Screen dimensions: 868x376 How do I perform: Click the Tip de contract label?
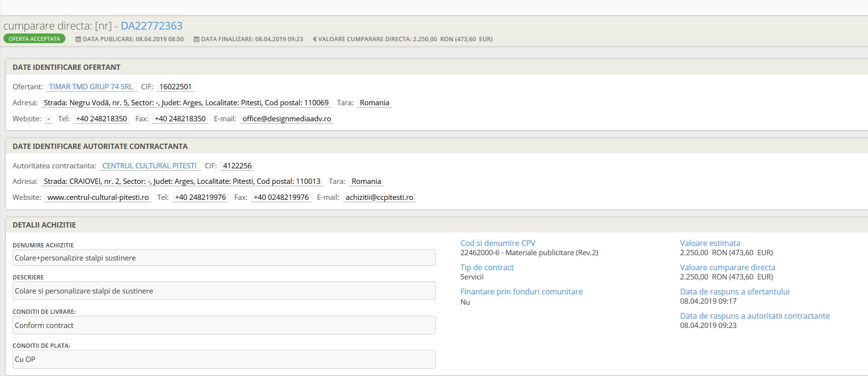(x=487, y=267)
